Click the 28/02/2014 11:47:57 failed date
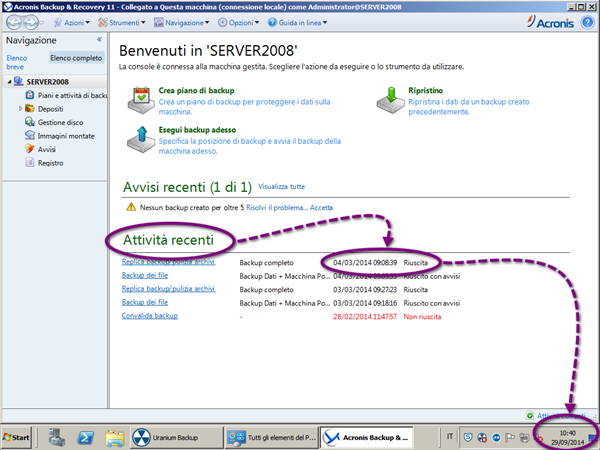 click(x=365, y=317)
